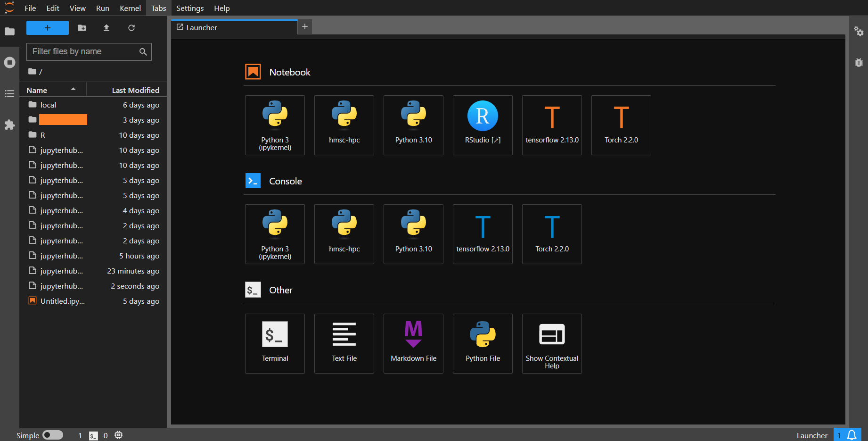Click the Upload Files arrow icon
Viewport: 868px width, 441px height.
(x=106, y=28)
